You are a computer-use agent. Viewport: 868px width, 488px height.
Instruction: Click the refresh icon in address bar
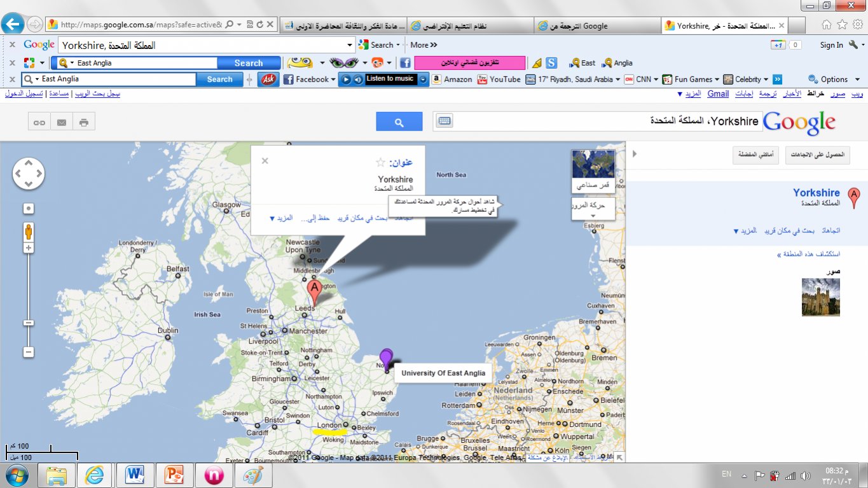coord(260,25)
